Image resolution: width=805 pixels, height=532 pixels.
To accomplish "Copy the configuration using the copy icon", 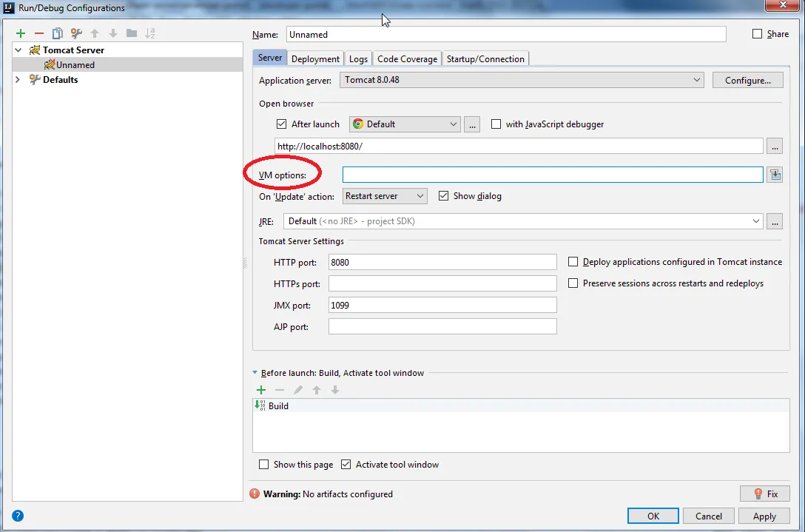I will coord(58,33).
